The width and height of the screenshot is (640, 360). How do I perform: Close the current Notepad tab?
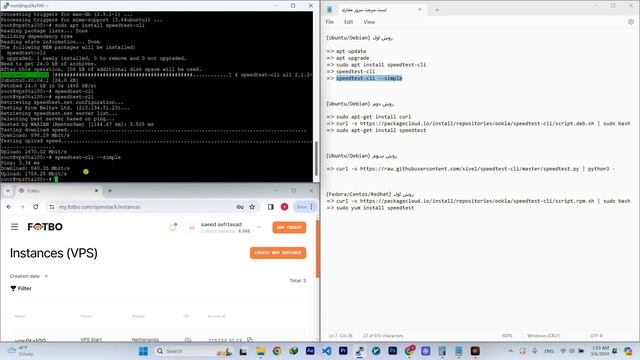pos(420,9)
